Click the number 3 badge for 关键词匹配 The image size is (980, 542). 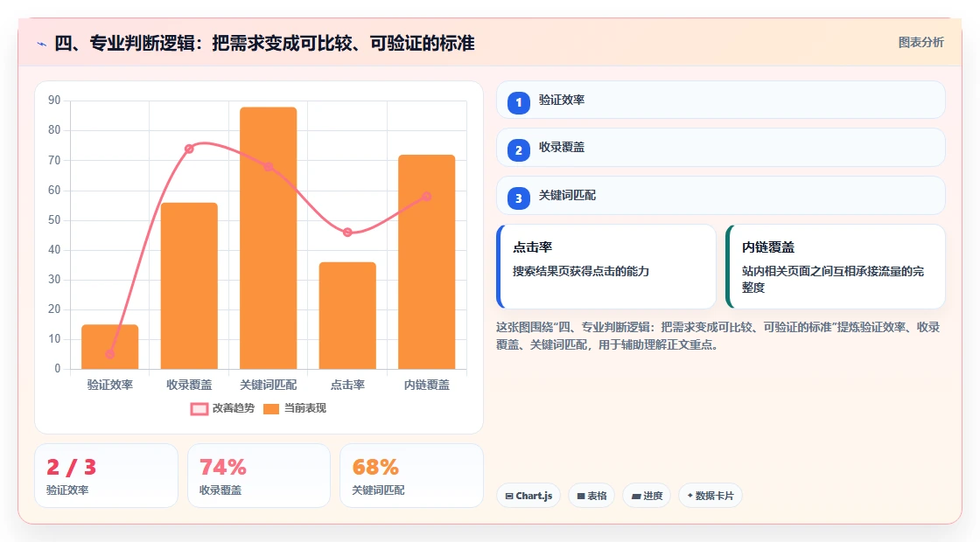(x=519, y=198)
